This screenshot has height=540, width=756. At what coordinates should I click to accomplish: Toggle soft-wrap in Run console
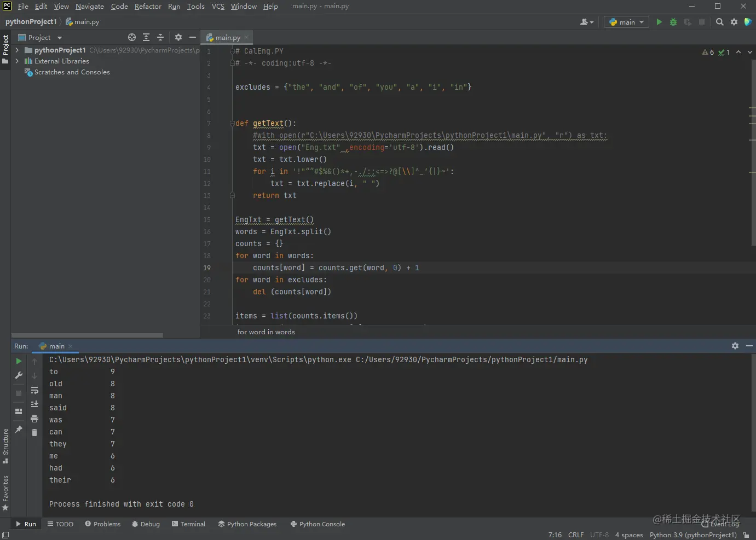[x=34, y=390]
